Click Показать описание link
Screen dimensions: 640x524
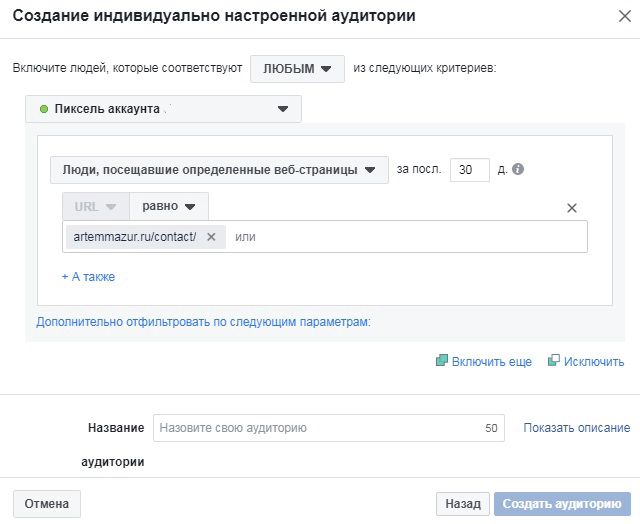[577, 428]
